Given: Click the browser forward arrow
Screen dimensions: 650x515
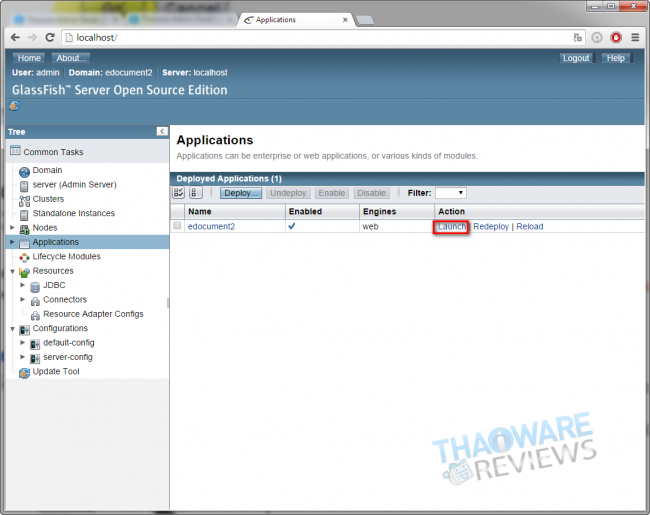Looking at the screenshot, I should point(32,38).
